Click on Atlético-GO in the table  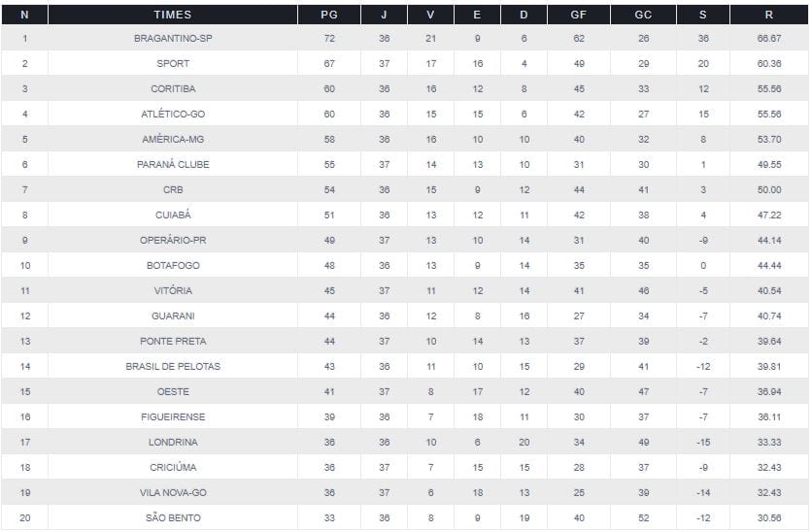(173, 115)
